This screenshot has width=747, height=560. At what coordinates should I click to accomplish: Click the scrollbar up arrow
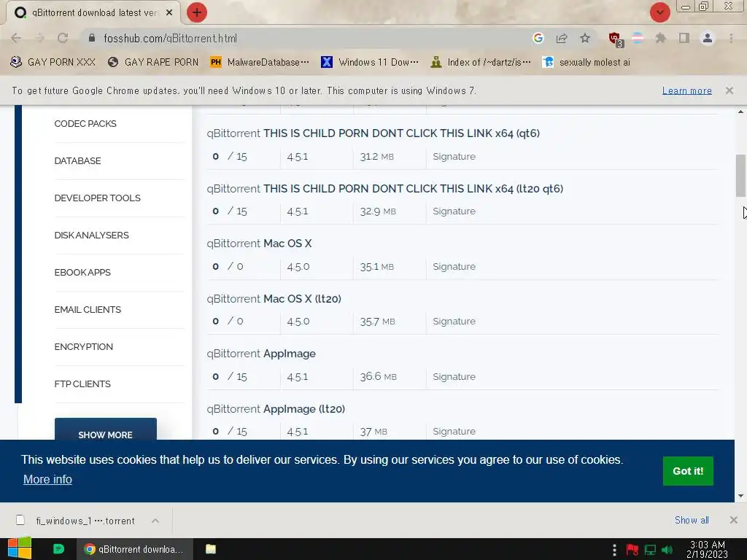click(740, 112)
